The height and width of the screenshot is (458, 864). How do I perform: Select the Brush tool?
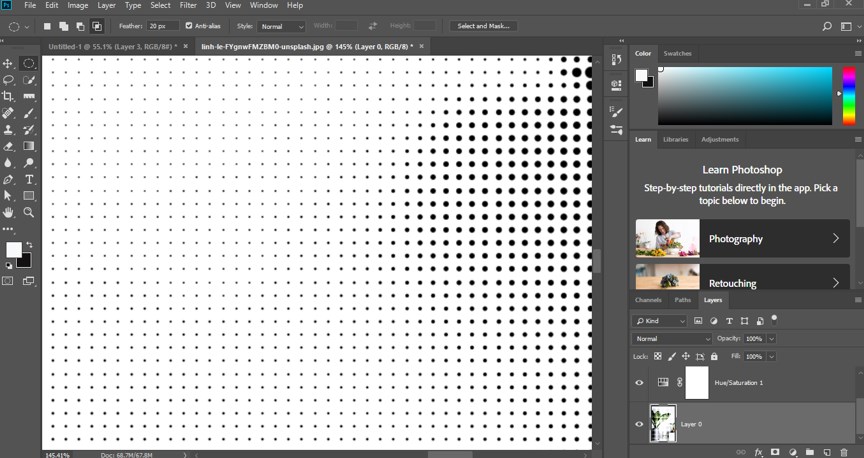click(x=29, y=113)
